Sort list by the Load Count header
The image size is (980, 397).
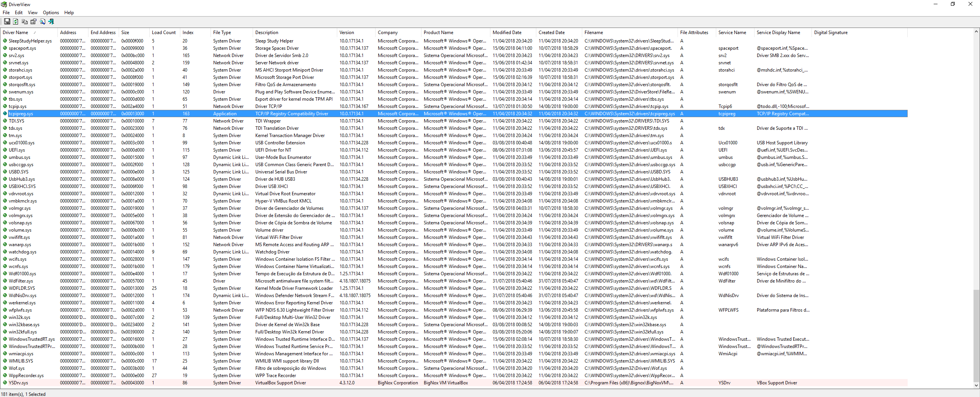(163, 33)
